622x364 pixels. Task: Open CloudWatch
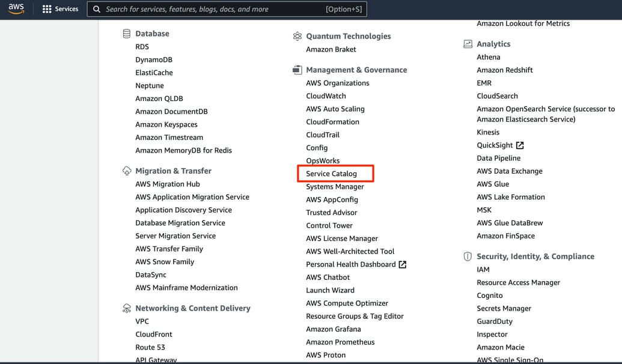click(325, 96)
